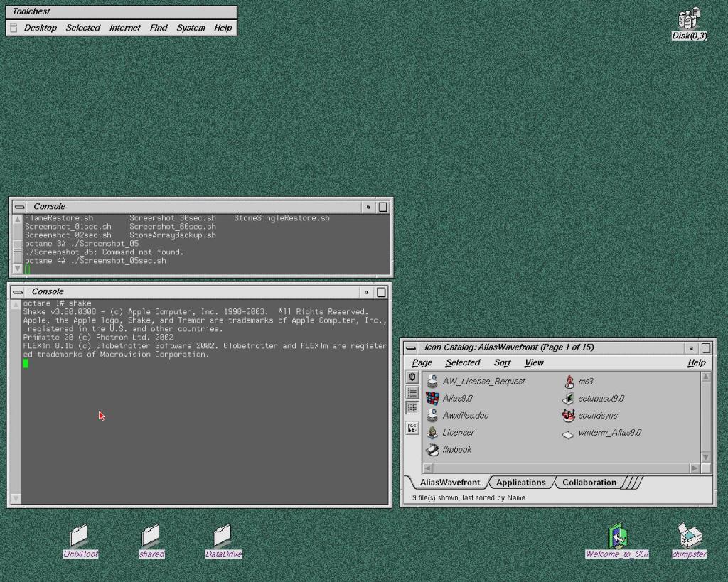The height and width of the screenshot is (582, 728).
Task: Switch to the Applications tab
Action: [x=520, y=483]
